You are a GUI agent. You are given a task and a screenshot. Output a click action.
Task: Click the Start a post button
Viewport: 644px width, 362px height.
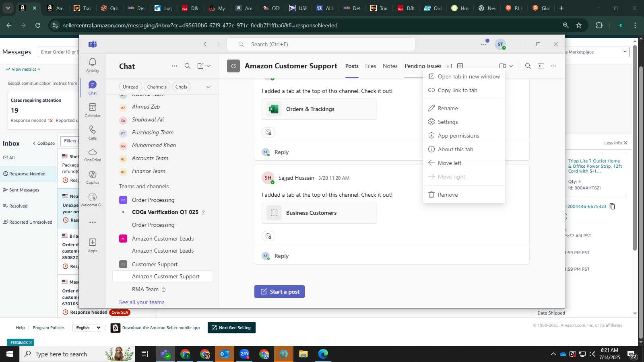tap(279, 292)
